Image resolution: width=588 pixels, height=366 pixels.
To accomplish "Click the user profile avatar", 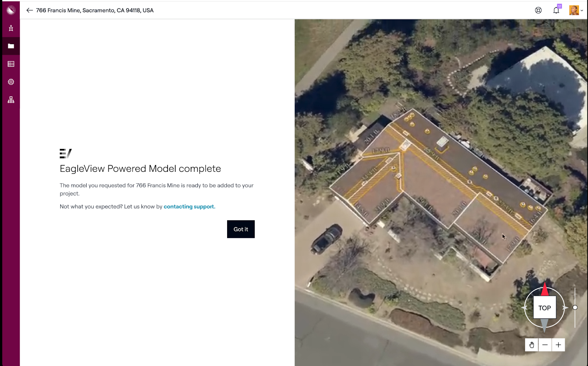I will click(574, 10).
